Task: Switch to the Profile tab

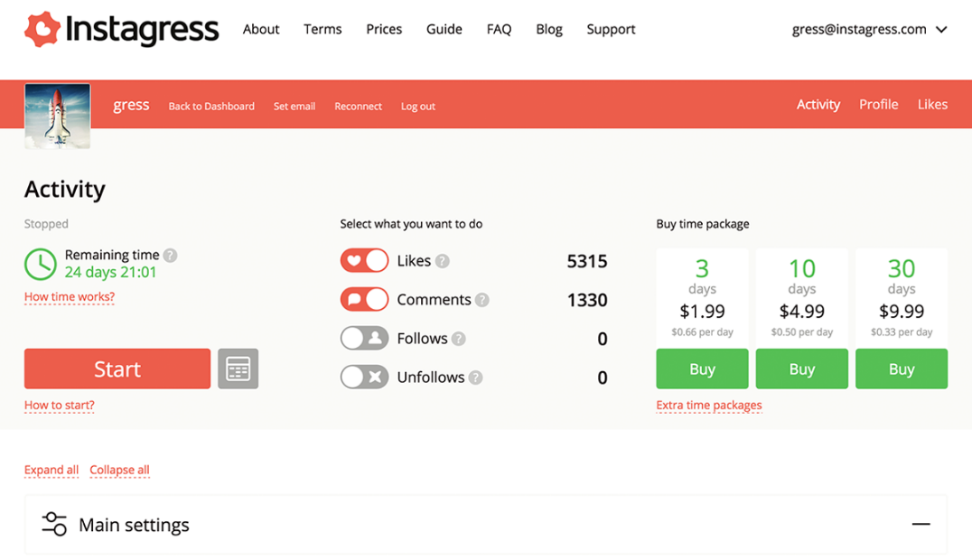Action: (878, 104)
